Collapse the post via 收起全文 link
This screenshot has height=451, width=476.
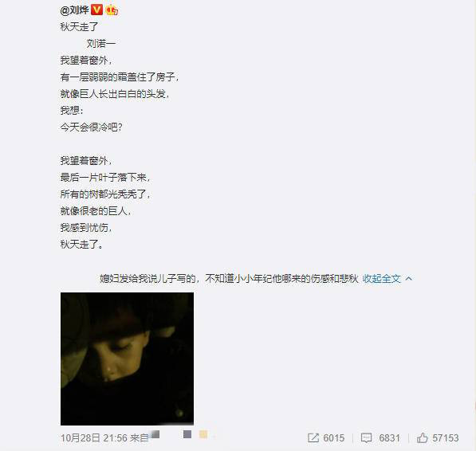coord(382,278)
